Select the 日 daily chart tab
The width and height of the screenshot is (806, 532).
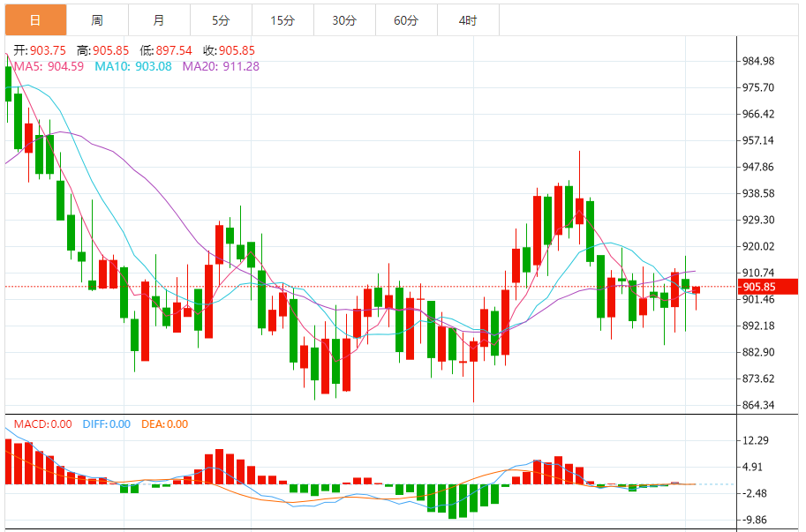click(36, 20)
